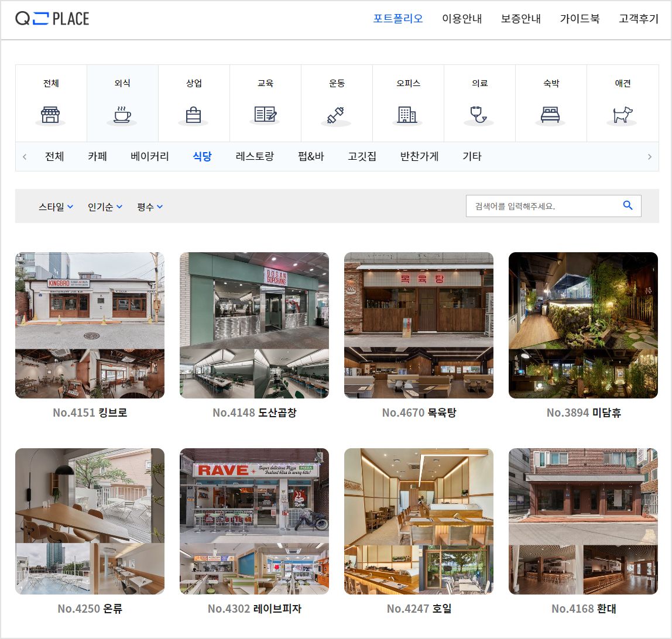
Task: Expand the 스타일 filter dropdown
Action: click(x=56, y=207)
